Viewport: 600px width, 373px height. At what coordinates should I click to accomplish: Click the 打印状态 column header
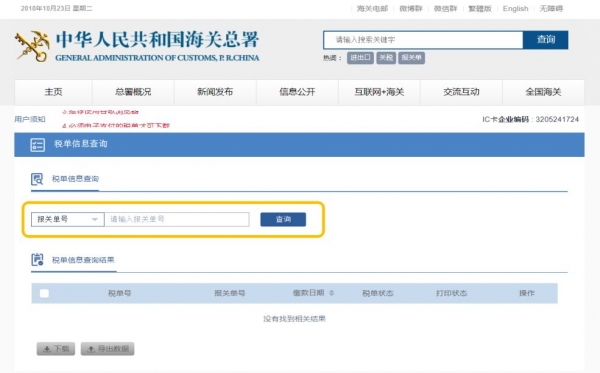coord(452,293)
